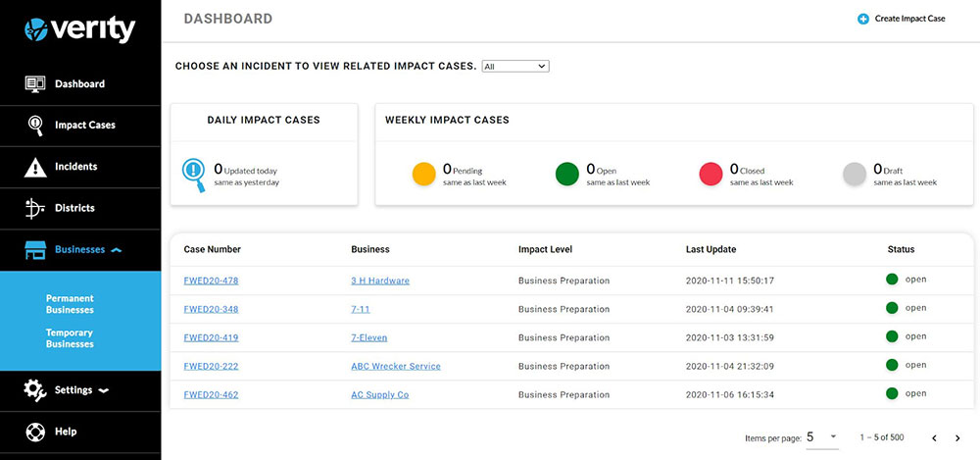Click the plus icon beside Create Impact Case
The height and width of the screenshot is (460, 980).
coord(863,19)
